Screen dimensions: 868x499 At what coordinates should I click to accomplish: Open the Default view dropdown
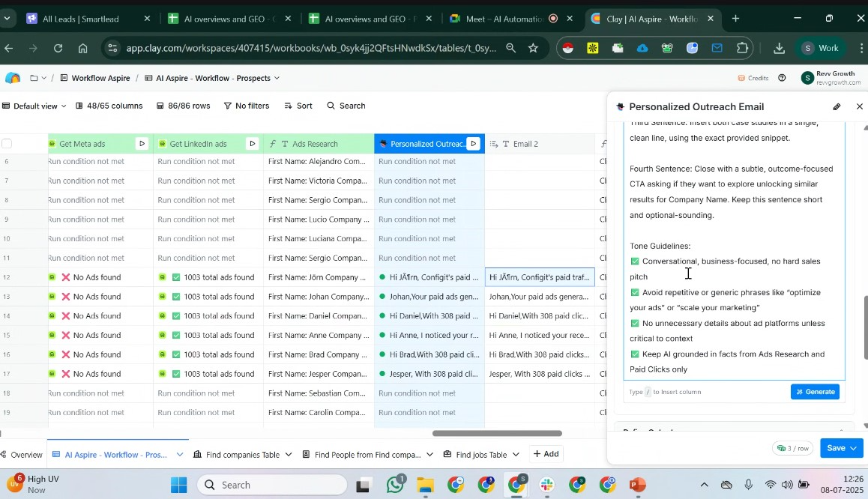point(34,106)
